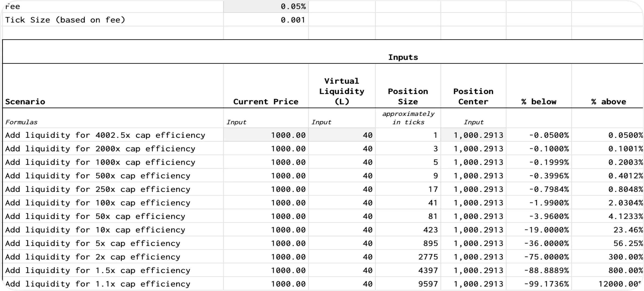Click position size 9597 cell
This screenshot has height=291, width=644.
408,283
